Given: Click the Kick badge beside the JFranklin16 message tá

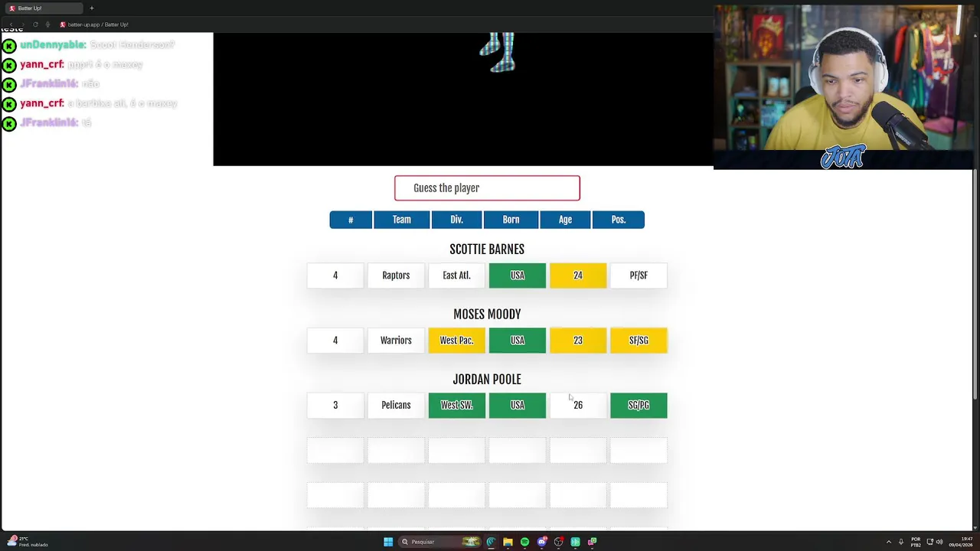Looking at the screenshot, I should click(9, 123).
